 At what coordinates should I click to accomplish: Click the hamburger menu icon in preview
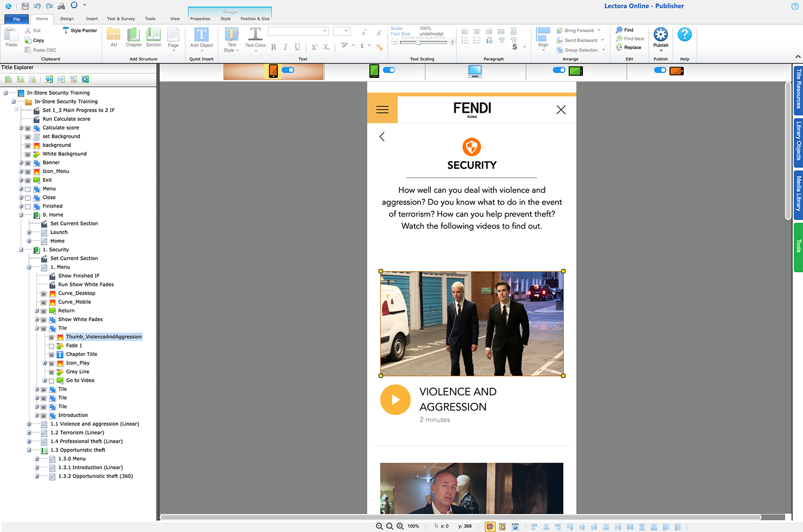click(x=382, y=109)
